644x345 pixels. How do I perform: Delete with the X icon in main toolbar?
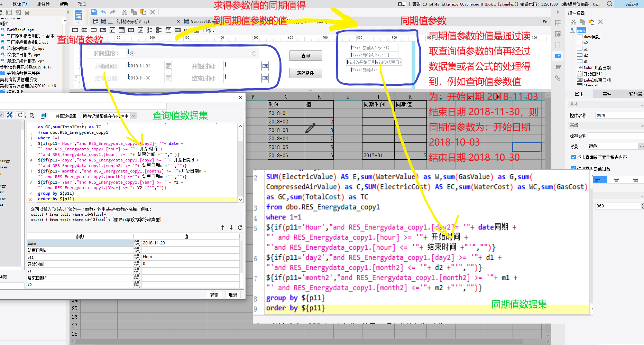(153, 12)
